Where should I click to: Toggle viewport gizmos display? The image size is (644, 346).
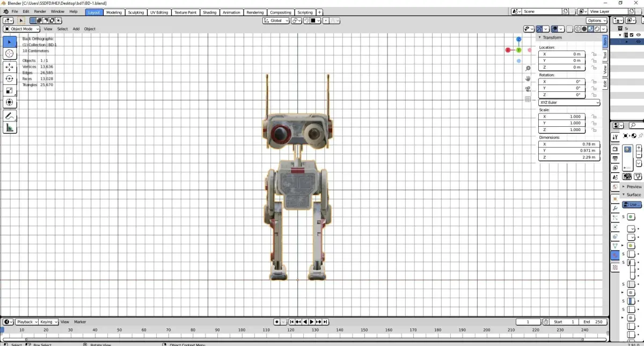(x=540, y=29)
